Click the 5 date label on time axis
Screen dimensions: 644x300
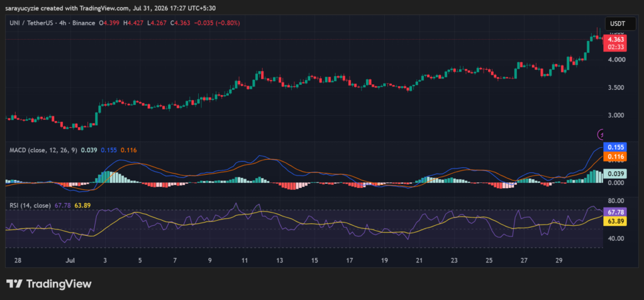pyautogui.click(x=140, y=260)
